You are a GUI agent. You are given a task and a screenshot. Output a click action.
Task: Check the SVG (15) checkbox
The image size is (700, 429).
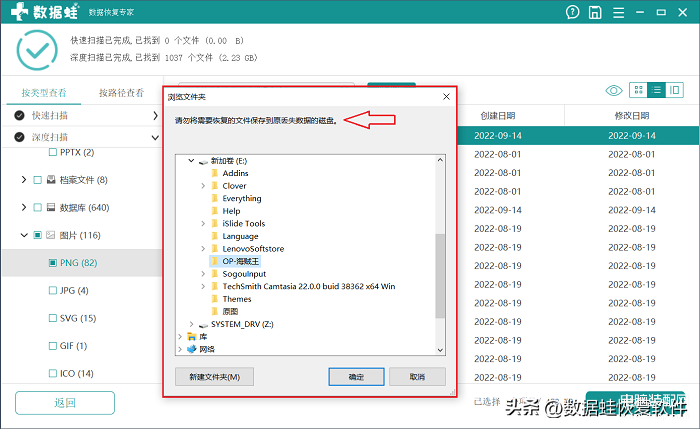click(x=52, y=318)
